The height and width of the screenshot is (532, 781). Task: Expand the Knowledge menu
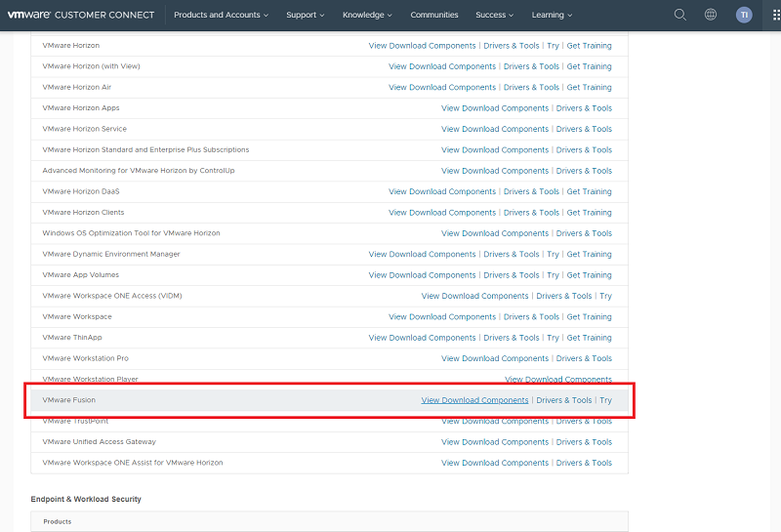(367, 15)
